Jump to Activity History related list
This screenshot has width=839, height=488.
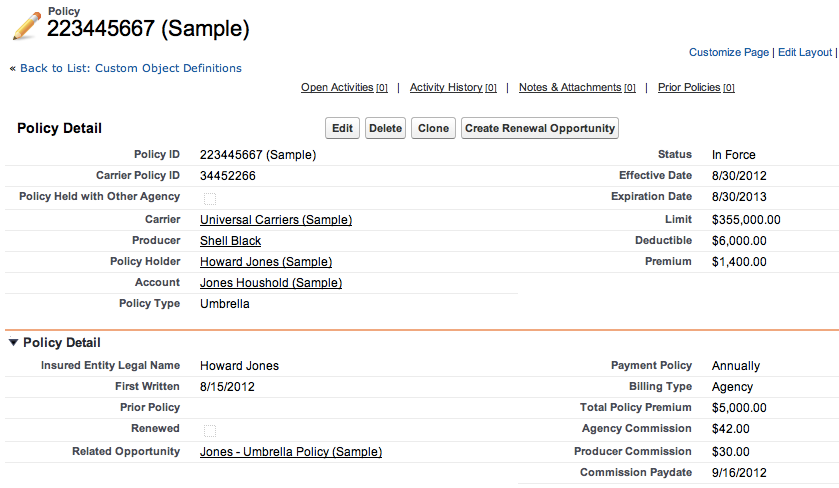pyautogui.click(x=453, y=87)
